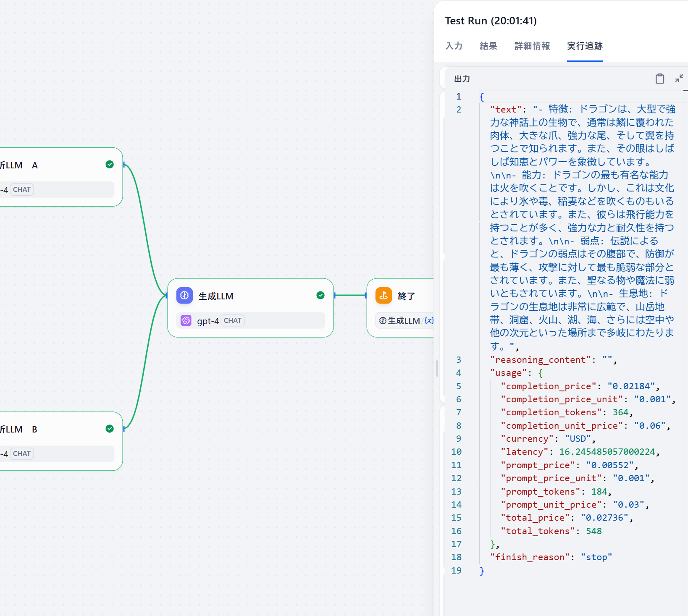688x616 pixels.
Task: Click green checkmark on LLM A node
Action: 110,165
